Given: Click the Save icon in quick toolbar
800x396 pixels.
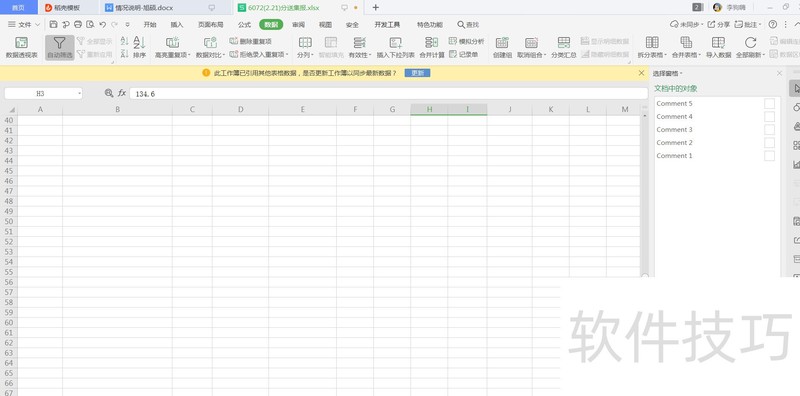Looking at the screenshot, I should tap(54, 24).
